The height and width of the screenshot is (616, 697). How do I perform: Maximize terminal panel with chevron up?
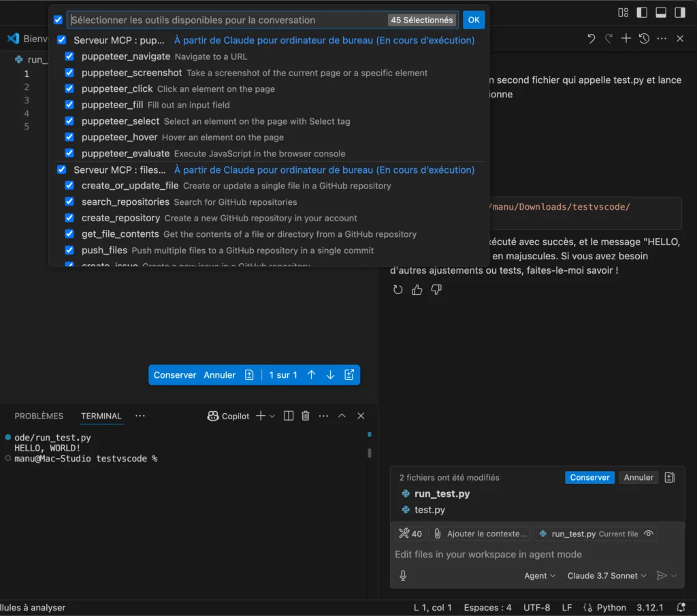pyautogui.click(x=342, y=416)
